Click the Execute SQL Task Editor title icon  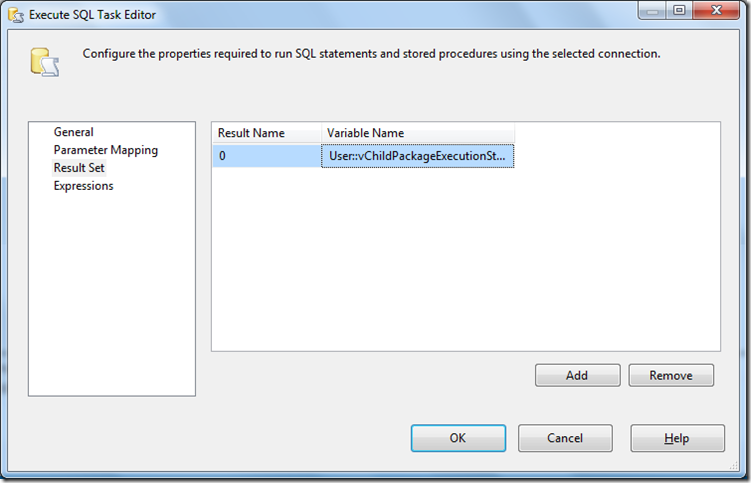pyautogui.click(x=15, y=16)
